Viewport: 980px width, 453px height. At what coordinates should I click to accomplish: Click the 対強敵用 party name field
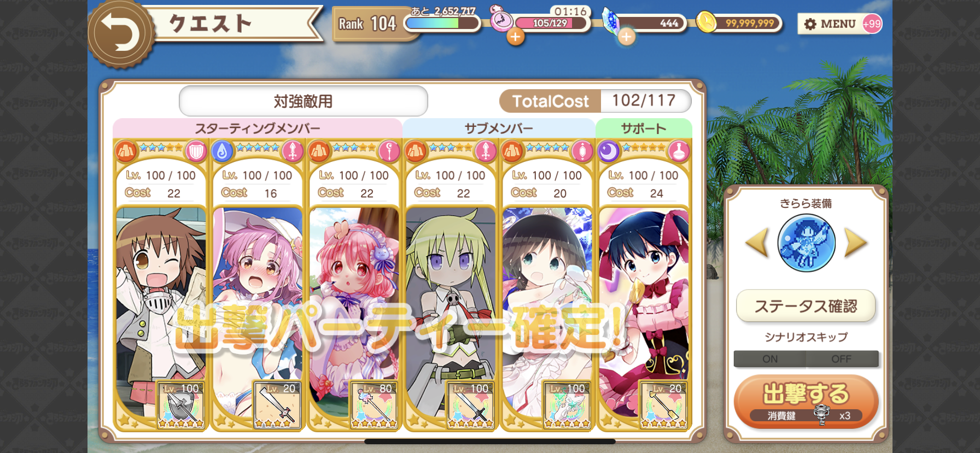pyautogui.click(x=304, y=101)
